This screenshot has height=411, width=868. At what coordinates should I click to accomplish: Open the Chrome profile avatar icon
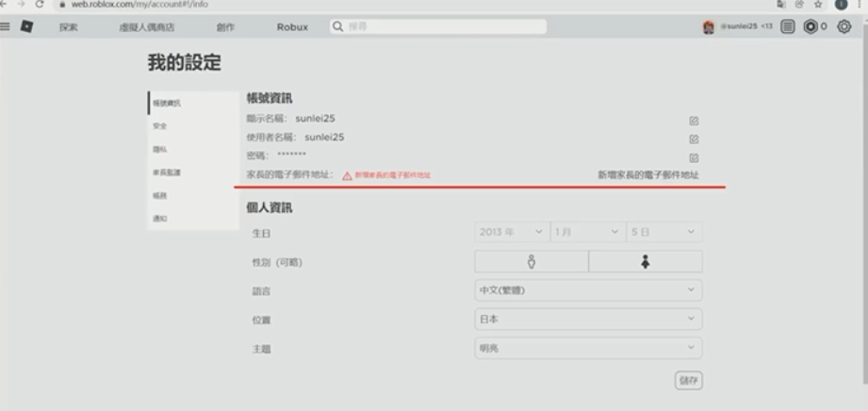pyautogui.click(x=841, y=4)
